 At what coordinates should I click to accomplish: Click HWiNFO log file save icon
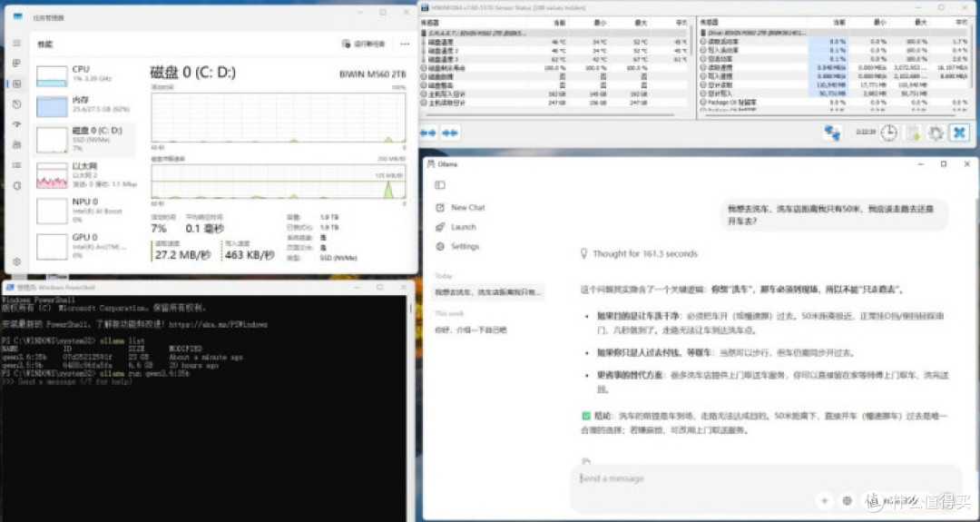(913, 133)
